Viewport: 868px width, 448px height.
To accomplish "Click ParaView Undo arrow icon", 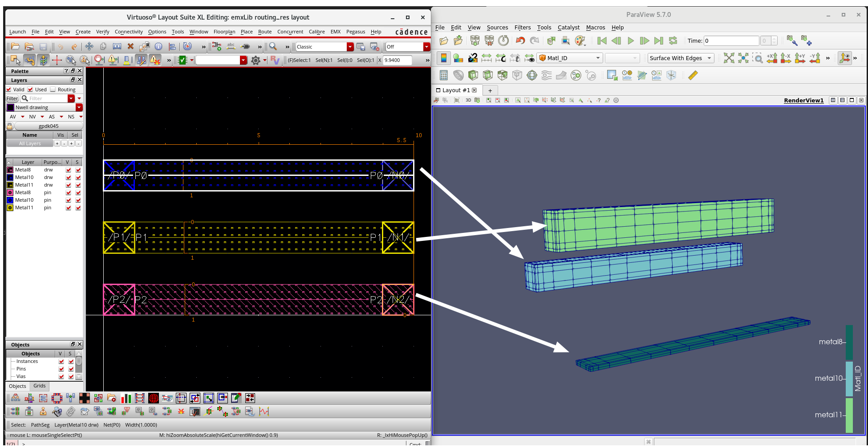I will click(x=520, y=41).
